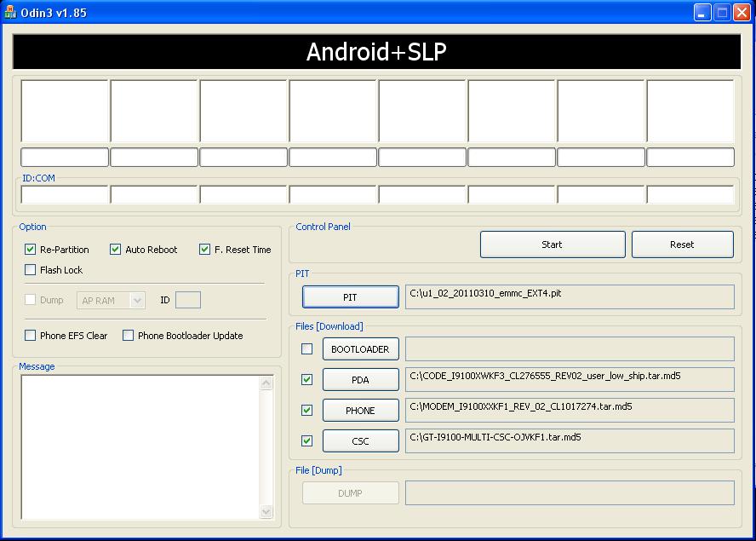The width and height of the screenshot is (756, 541).
Task: Click the PIT path field with emmc_EXT4.pit
Action: click(x=570, y=296)
